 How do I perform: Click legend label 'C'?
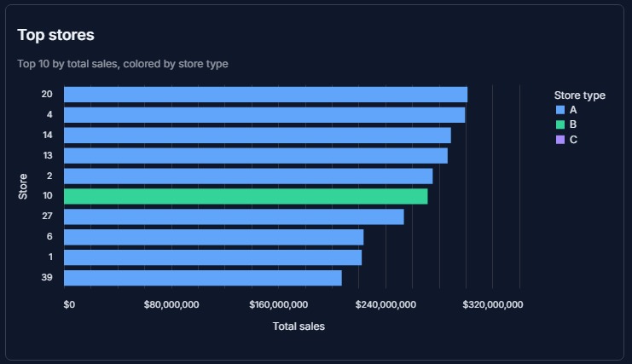coord(573,140)
